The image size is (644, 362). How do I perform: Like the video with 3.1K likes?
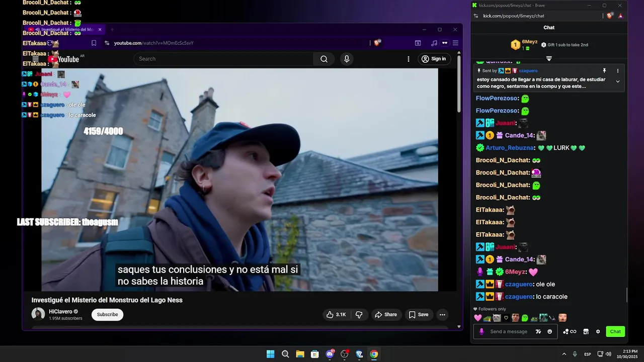[x=336, y=315]
